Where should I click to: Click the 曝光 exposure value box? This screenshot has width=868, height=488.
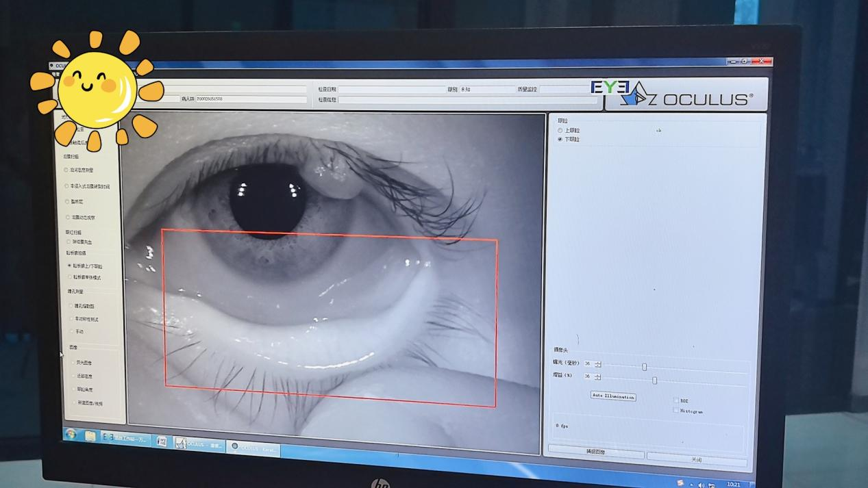588,363
